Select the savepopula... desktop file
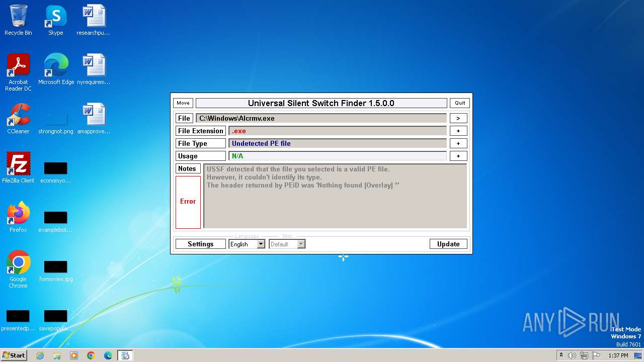This screenshot has width=644, height=362. click(55, 320)
